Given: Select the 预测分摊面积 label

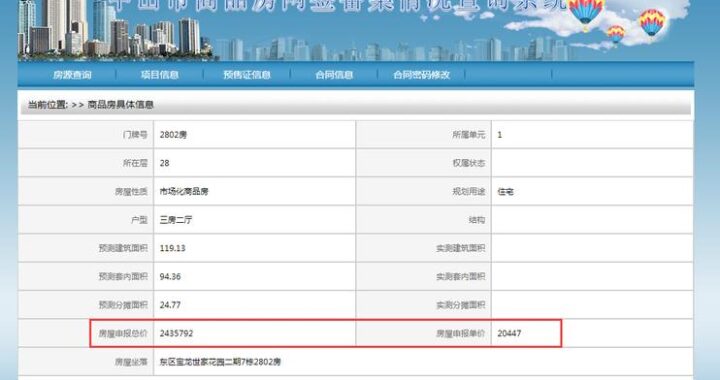Looking at the screenshot, I should pos(123,305).
